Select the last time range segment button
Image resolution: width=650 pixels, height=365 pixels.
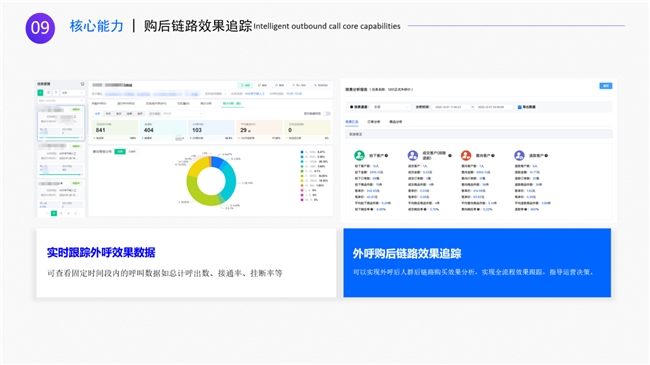pos(140,114)
